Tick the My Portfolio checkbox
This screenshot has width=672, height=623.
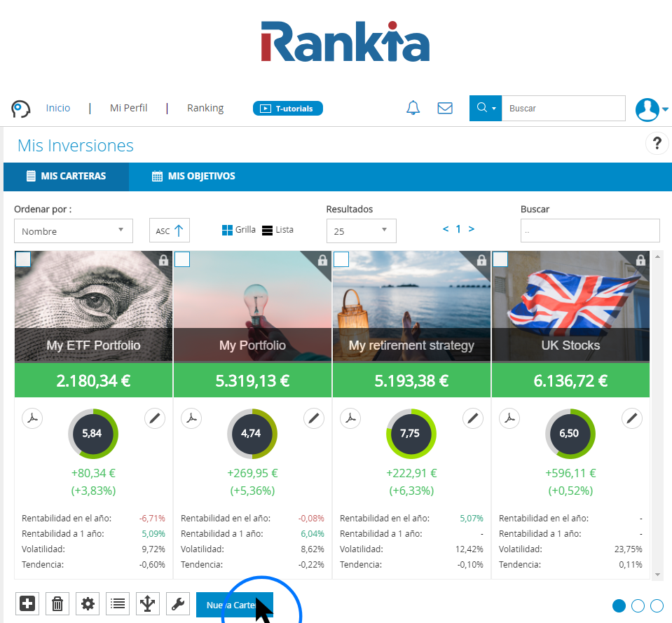182,259
